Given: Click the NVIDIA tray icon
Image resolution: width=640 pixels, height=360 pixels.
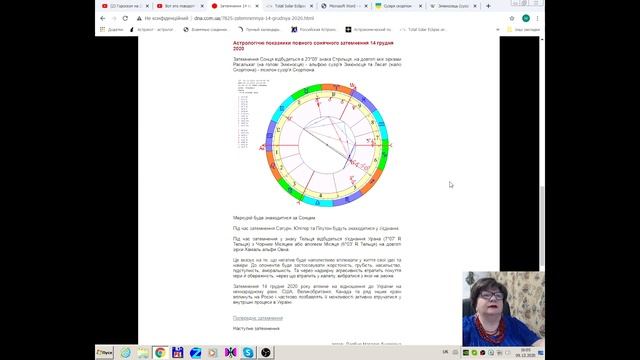Looking at the screenshot, I should [x=466, y=353].
